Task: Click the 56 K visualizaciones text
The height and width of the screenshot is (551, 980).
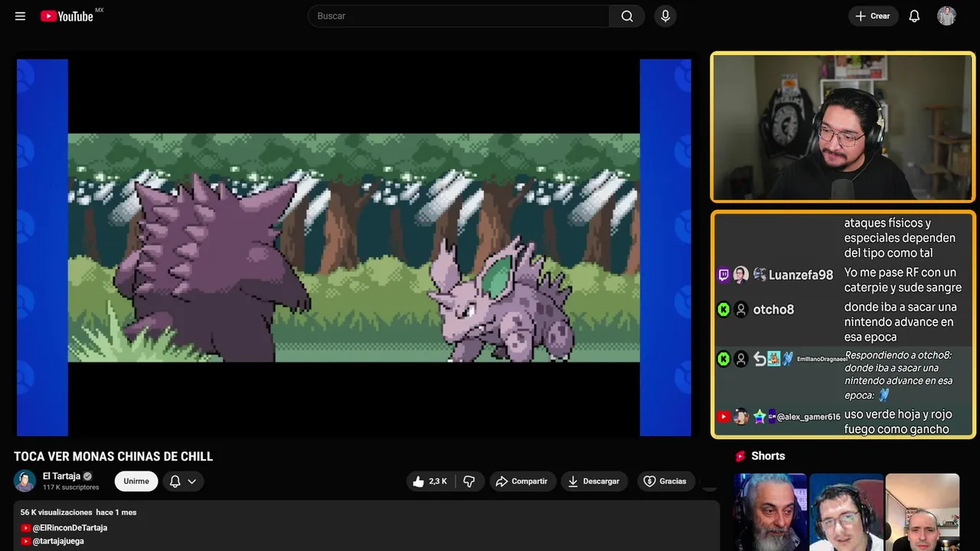Action: [x=56, y=513]
